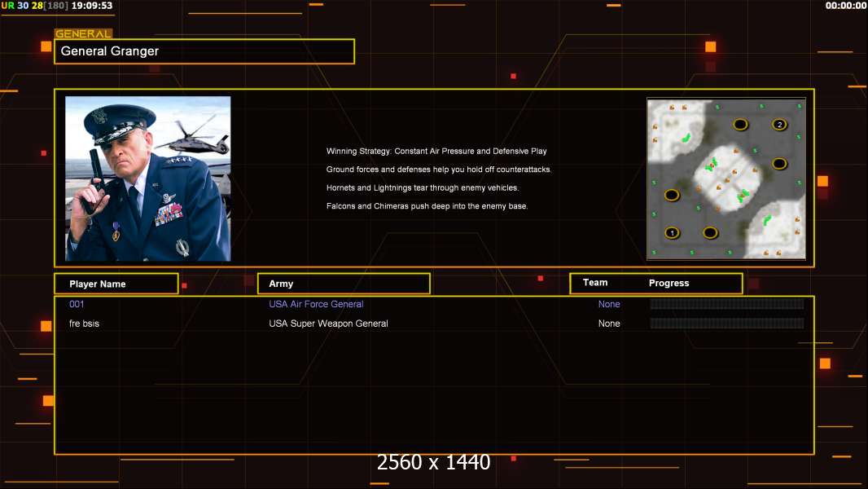Click the General Granger name field

204,51
